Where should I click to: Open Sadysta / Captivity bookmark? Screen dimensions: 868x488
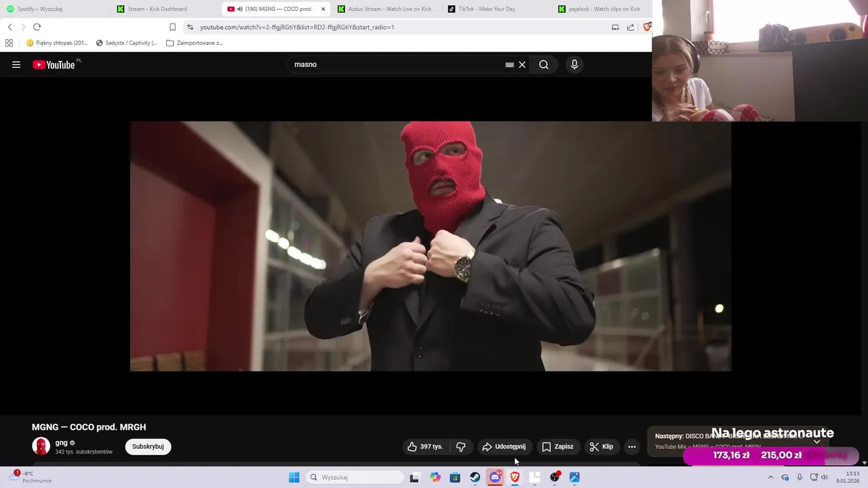(x=126, y=43)
